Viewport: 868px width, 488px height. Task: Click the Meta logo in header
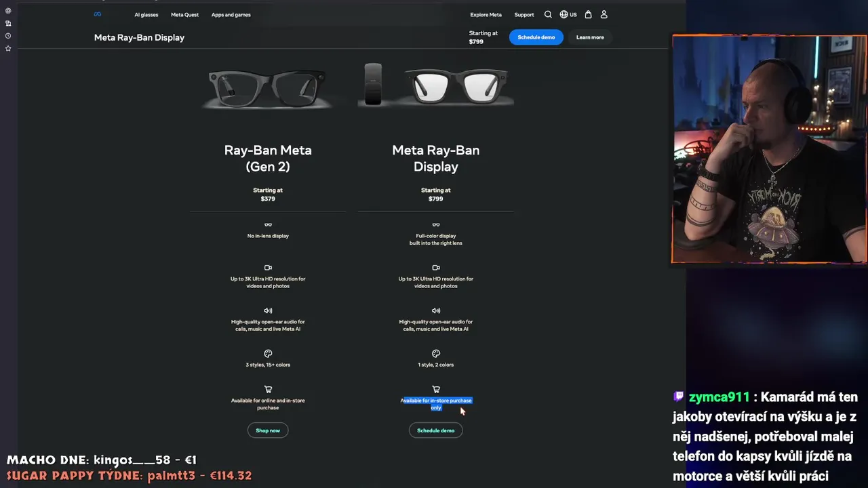pos(98,14)
